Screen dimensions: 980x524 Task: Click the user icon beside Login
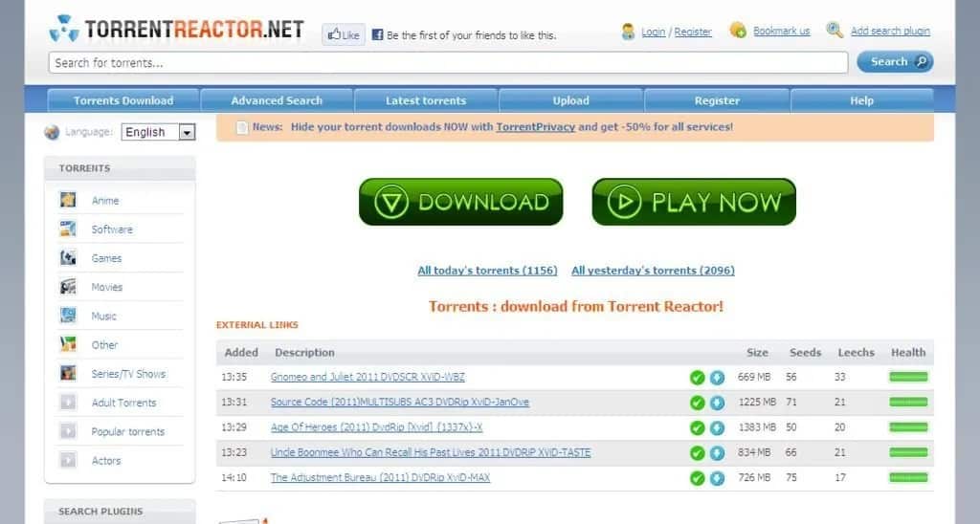628,32
